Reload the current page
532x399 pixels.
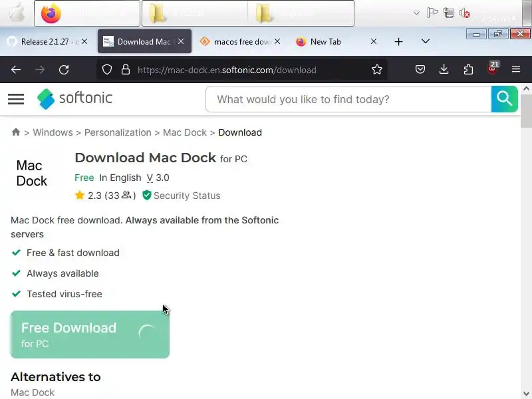[64, 70]
